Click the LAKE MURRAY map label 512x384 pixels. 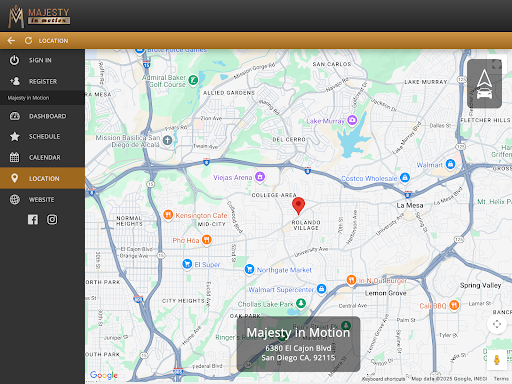tap(426, 82)
